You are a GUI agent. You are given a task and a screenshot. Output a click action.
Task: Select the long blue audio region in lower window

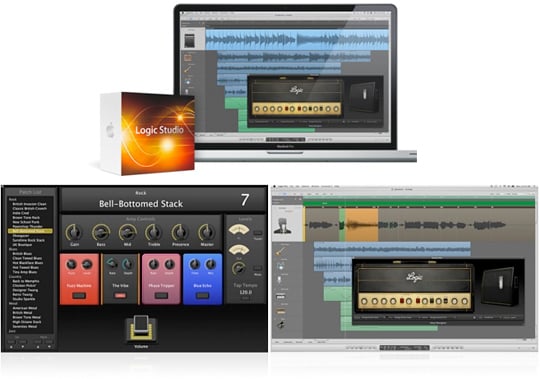[x=392, y=249]
